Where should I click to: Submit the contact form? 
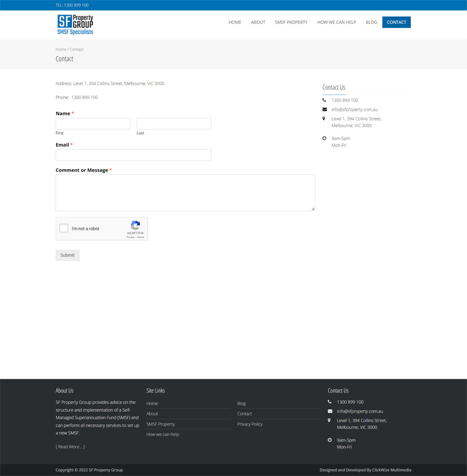click(x=68, y=256)
